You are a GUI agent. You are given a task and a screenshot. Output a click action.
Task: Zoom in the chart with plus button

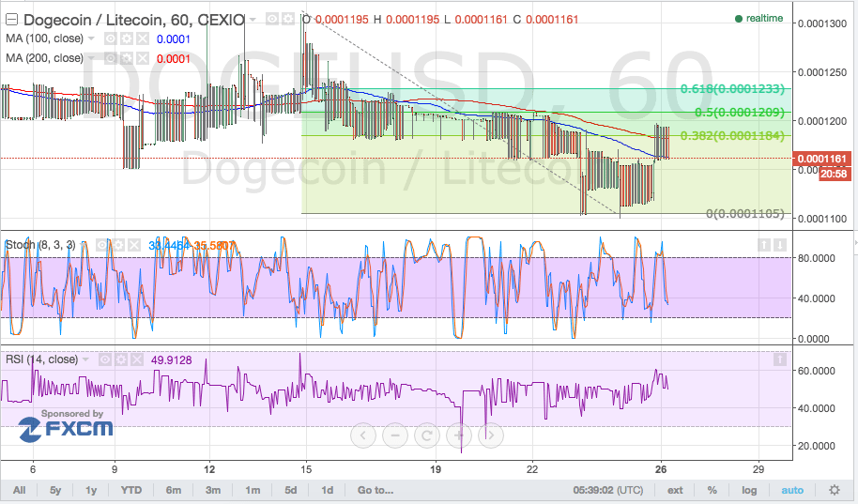pyautogui.click(x=459, y=435)
